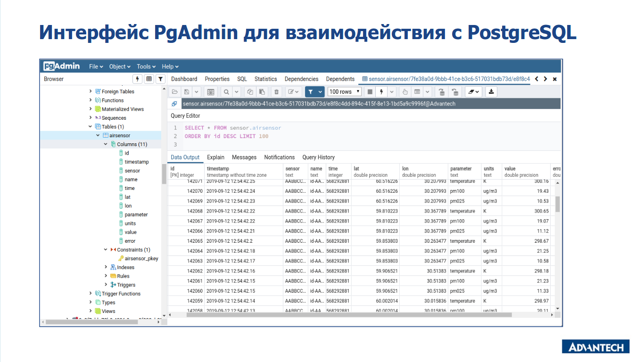This screenshot has height=362, width=644.
Task: Open the Query Tool lightning icon in Browser panel
Action: point(137,78)
